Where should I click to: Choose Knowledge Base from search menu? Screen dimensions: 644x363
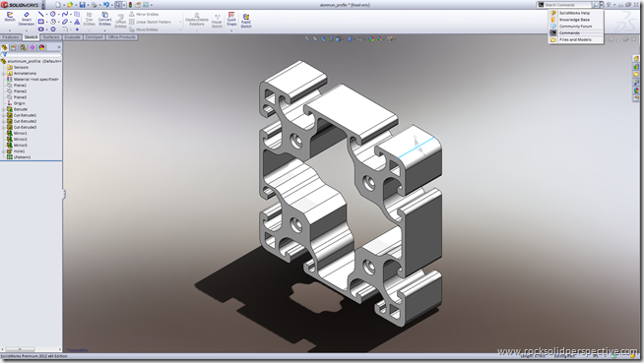click(576, 20)
